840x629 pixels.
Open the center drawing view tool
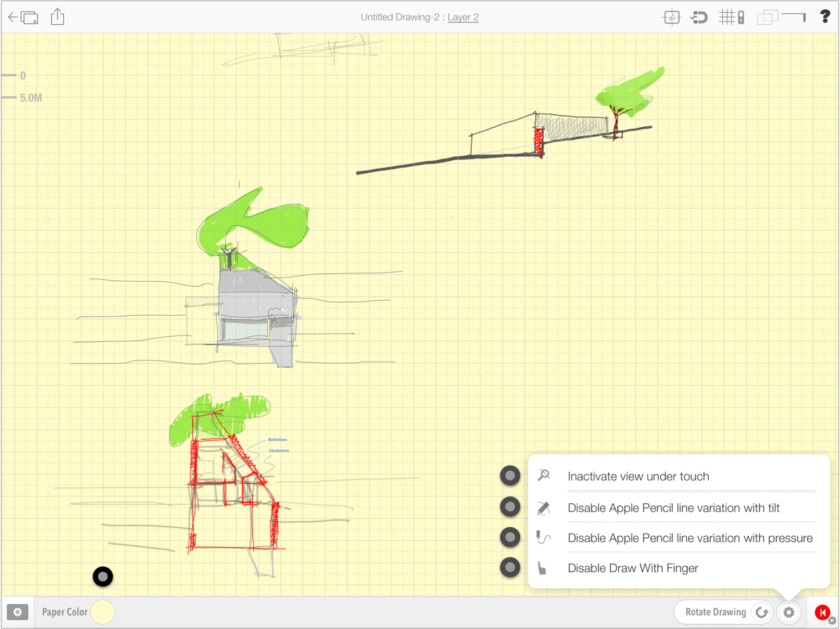[671, 18]
